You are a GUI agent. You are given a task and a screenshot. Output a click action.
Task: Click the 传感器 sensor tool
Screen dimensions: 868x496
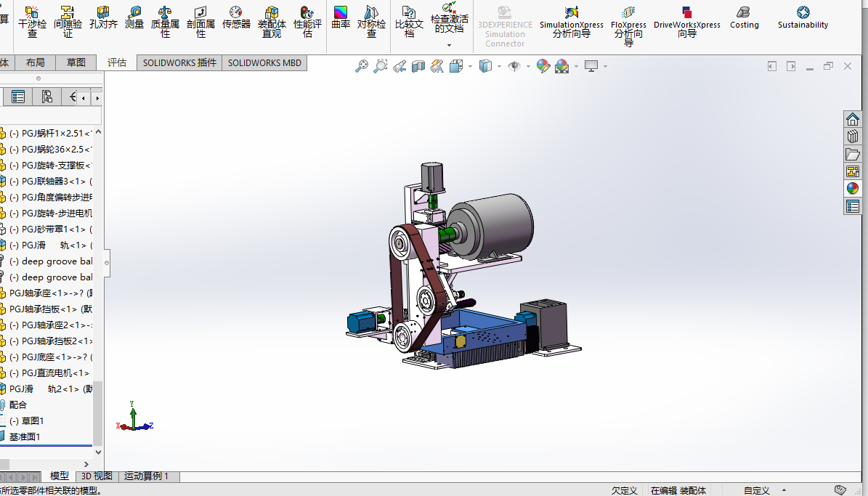(x=236, y=17)
